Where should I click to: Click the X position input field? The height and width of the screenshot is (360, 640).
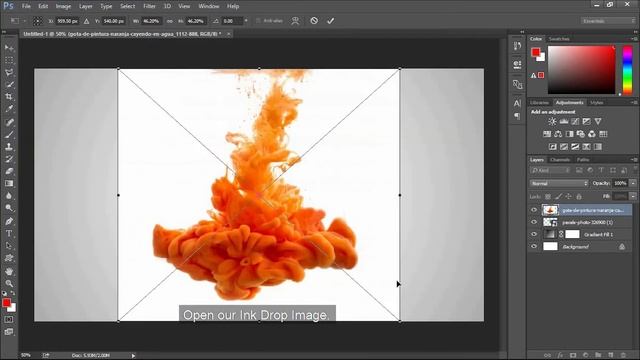67,21
